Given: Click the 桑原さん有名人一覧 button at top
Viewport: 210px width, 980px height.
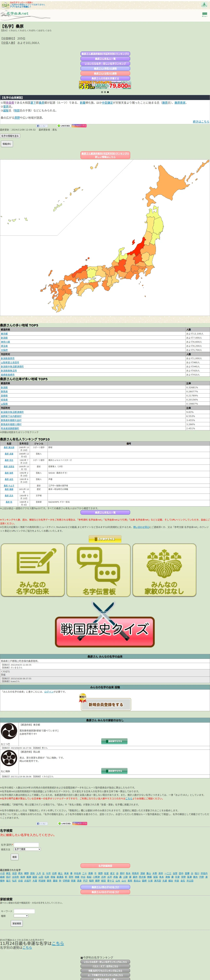Looking at the screenshot, I should (x=105, y=59).
